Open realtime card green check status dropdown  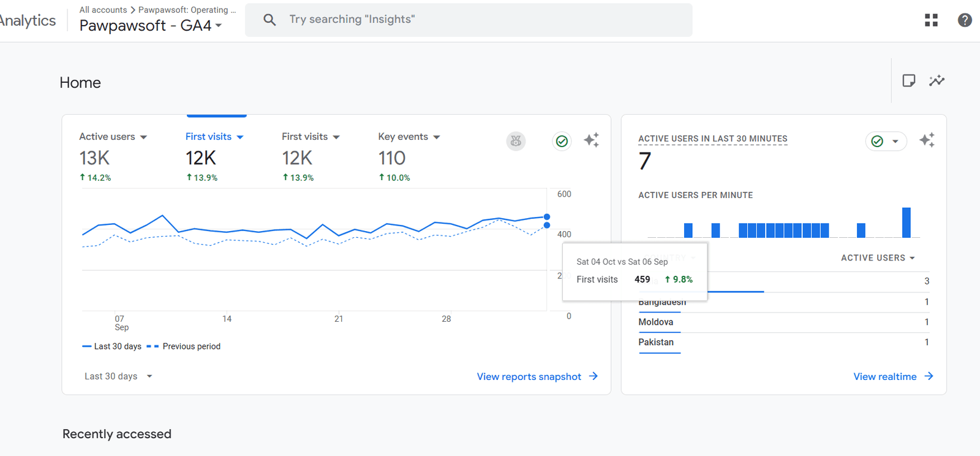coord(886,142)
